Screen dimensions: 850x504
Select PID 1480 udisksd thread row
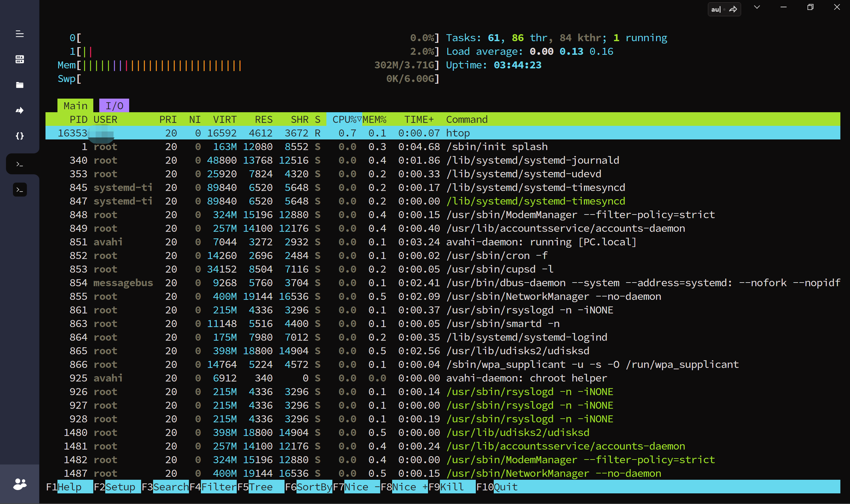[443, 432]
